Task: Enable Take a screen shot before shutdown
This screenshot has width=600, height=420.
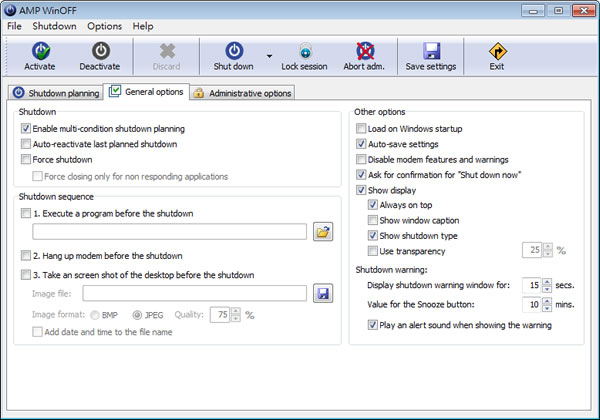Action: (x=26, y=275)
